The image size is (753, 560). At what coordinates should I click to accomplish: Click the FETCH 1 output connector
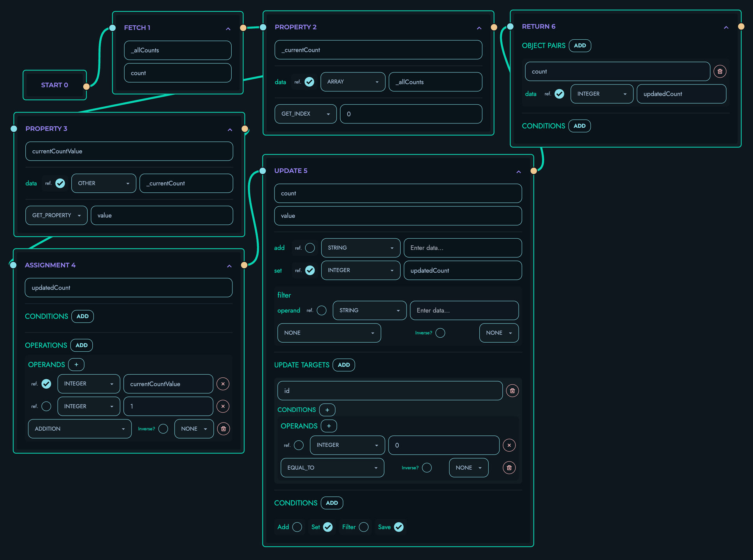click(x=243, y=28)
